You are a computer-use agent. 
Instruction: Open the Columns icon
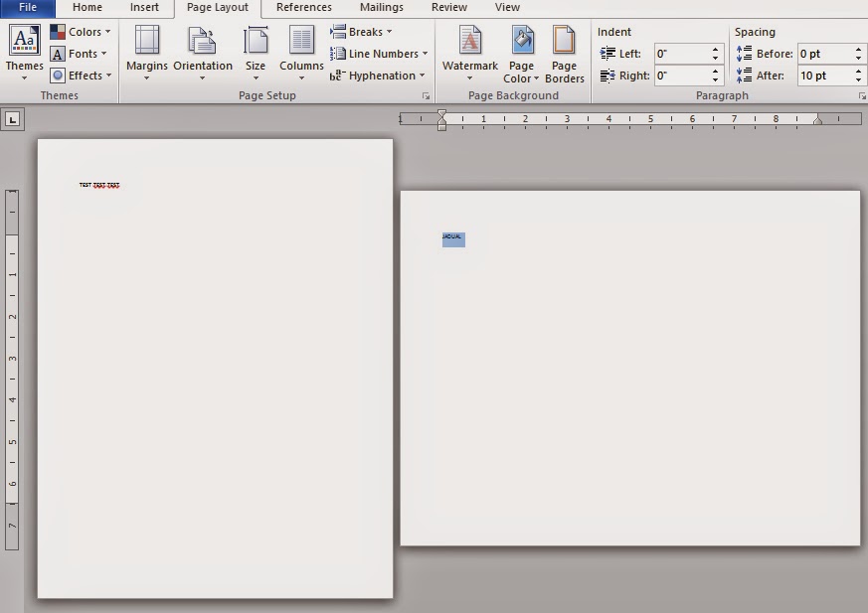point(301,41)
